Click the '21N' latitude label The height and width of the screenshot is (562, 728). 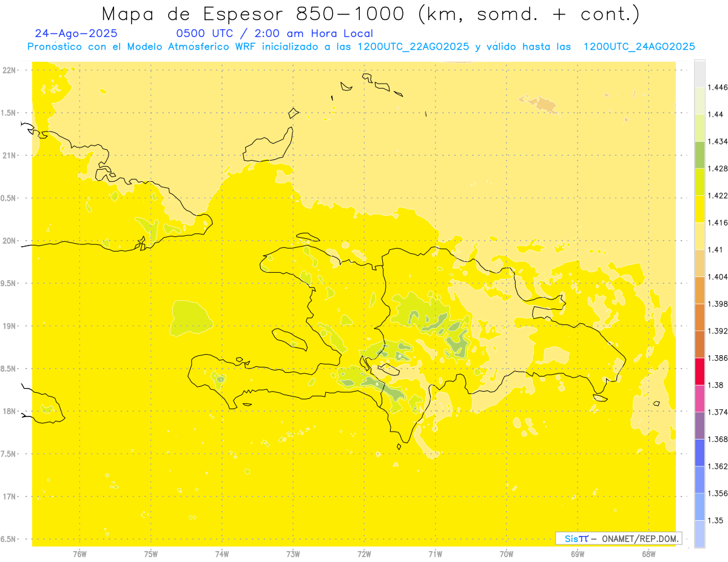(x=10, y=156)
